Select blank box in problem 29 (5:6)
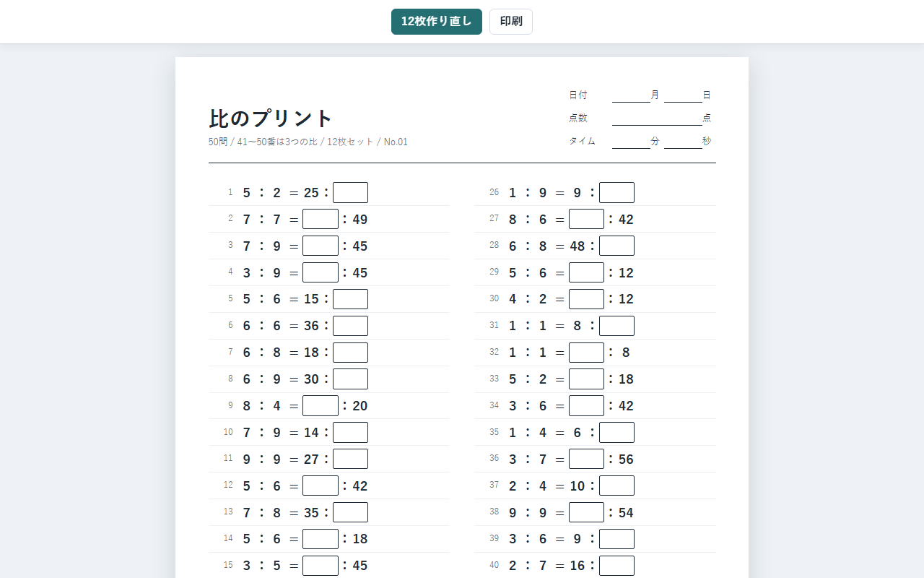924x578 pixels. (586, 272)
